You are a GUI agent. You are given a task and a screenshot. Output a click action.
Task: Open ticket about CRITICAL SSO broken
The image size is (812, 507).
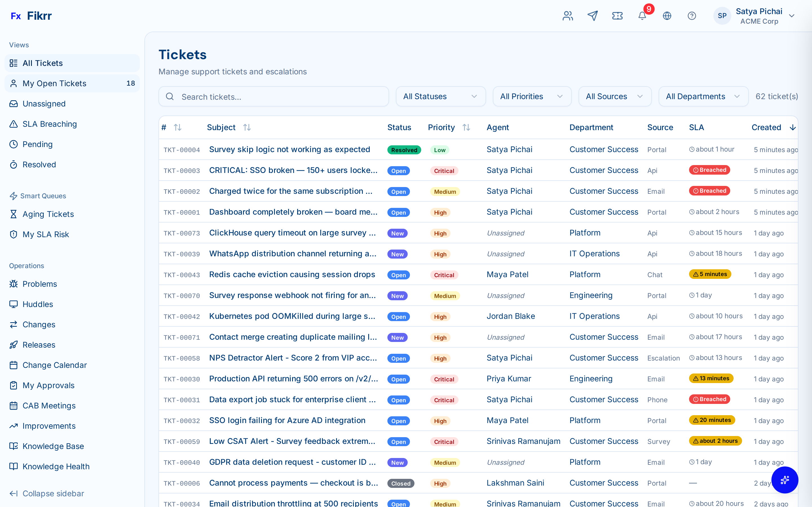pyautogui.click(x=293, y=170)
